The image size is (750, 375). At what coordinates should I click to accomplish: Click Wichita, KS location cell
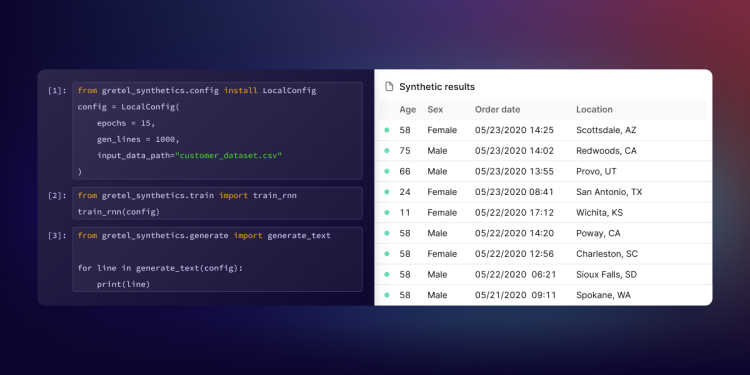point(599,212)
